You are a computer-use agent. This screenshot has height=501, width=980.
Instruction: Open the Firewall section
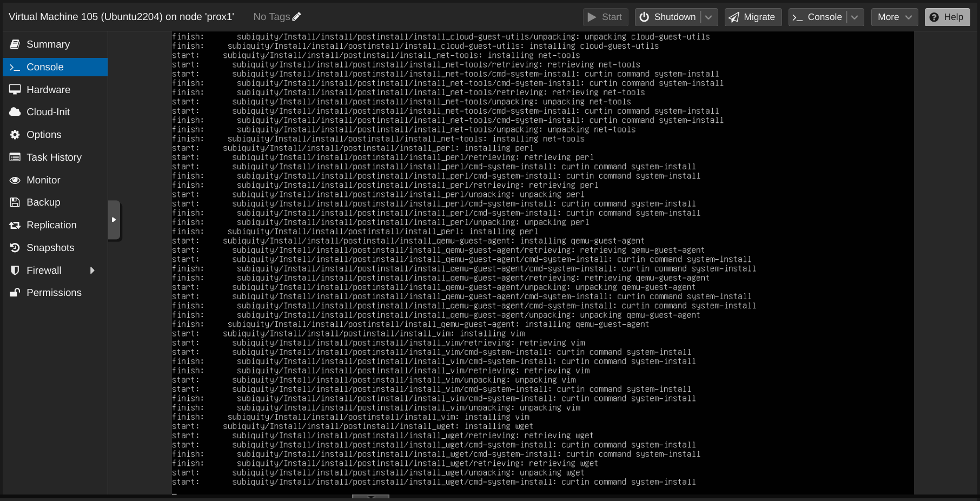[x=55, y=271]
